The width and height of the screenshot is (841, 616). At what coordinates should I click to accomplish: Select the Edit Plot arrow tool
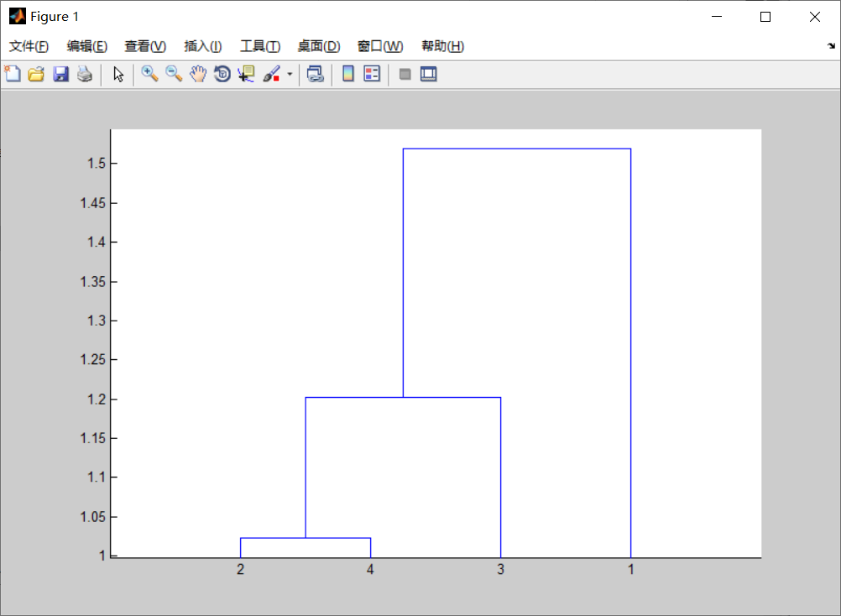118,74
